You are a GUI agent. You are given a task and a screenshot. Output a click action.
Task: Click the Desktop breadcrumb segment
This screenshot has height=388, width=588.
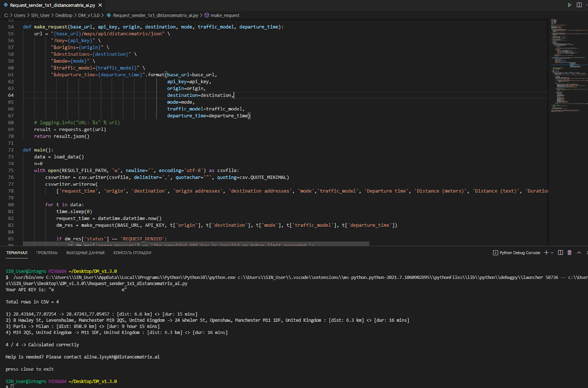(64, 15)
